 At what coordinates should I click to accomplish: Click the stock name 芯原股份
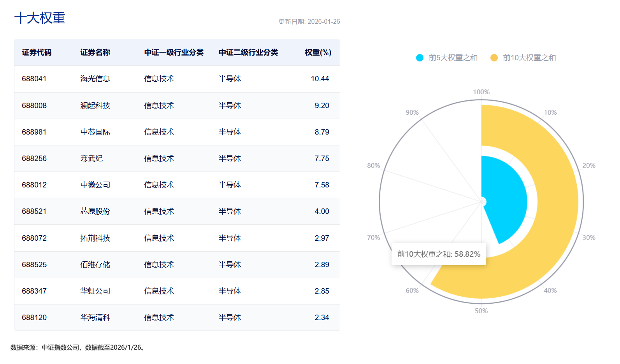(95, 212)
